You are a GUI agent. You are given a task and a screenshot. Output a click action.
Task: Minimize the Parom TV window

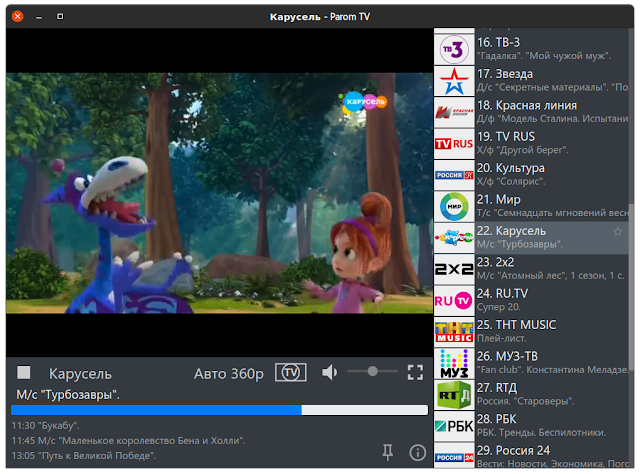pos(39,17)
